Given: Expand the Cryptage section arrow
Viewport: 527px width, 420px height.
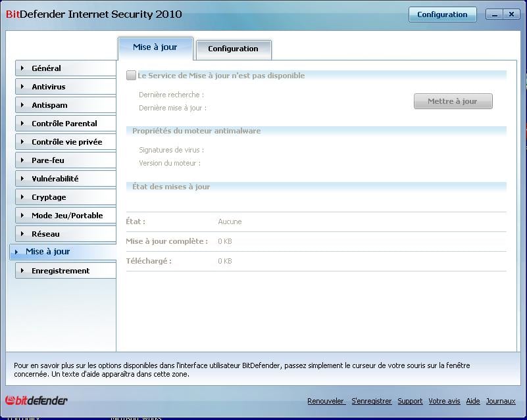Looking at the screenshot, I should click(x=22, y=197).
